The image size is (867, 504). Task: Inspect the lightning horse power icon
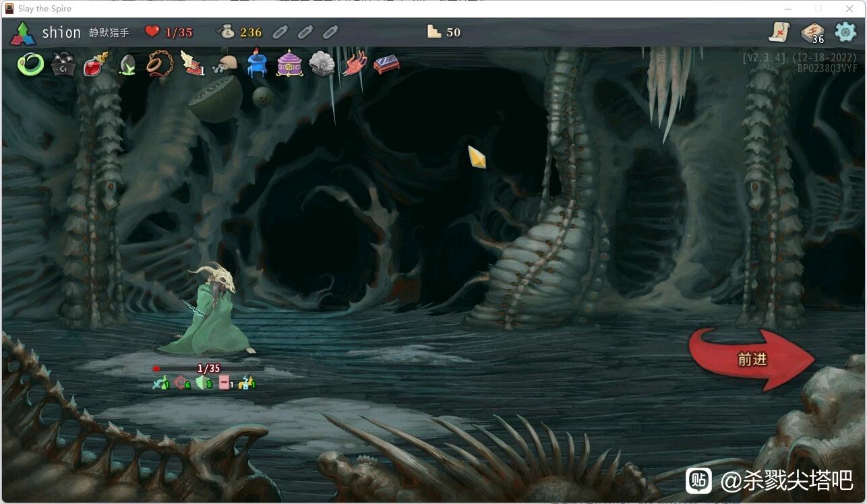click(247, 383)
